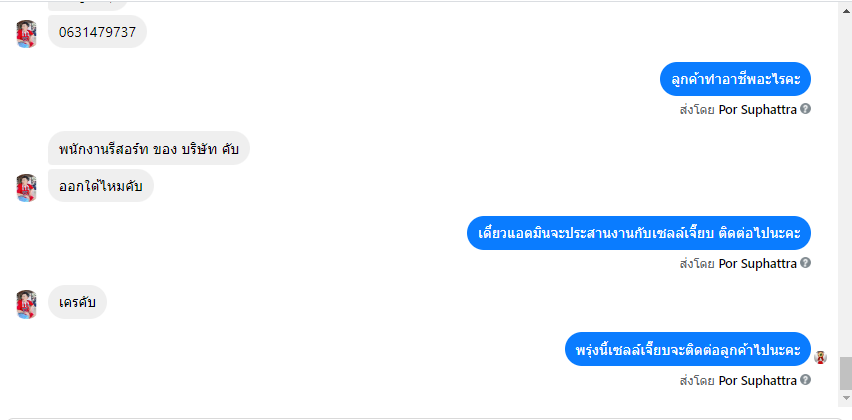
Task: Click the 'ส่งโดย' label under the last message
Action: 697,380
